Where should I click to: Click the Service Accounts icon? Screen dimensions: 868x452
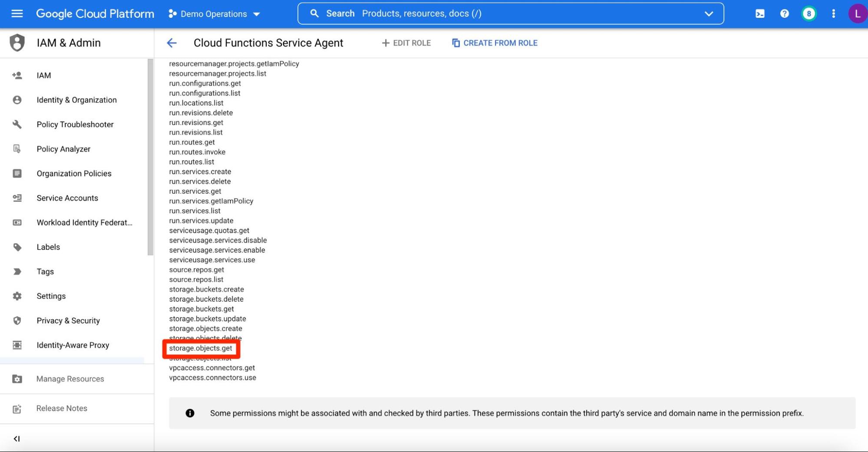[x=17, y=198]
